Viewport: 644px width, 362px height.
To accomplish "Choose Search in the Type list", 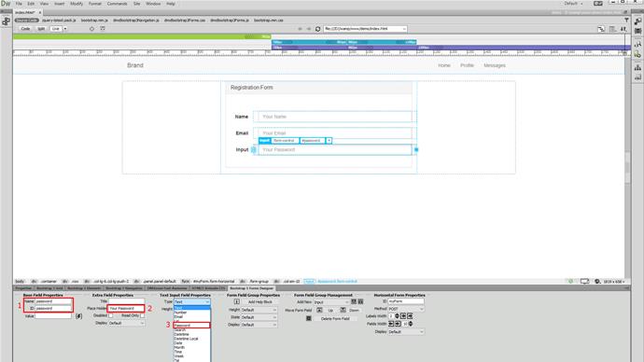I will 192,330.
